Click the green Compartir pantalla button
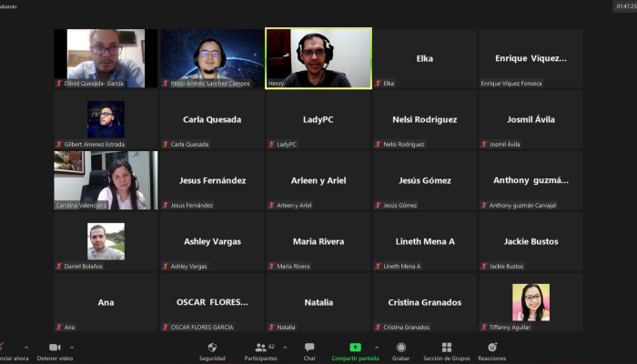This screenshot has width=637, height=364. pos(355,350)
